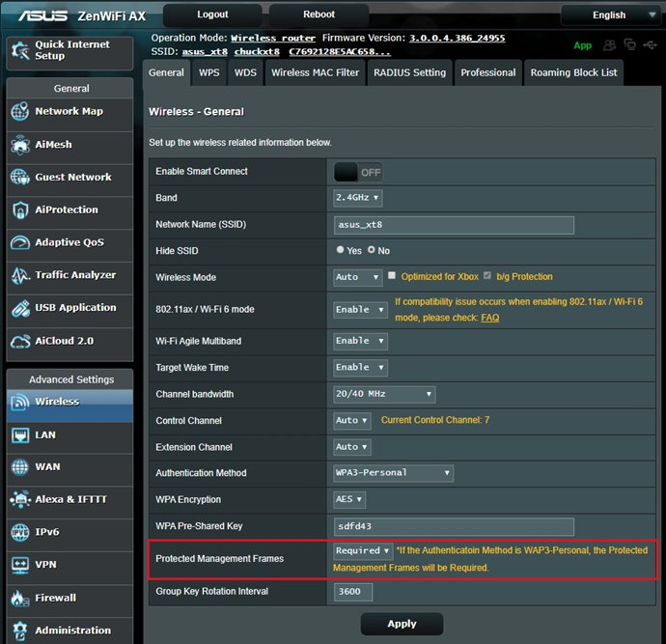Toggle the b/g Protection checkbox
Image resolution: width=666 pixels, height=644 pixels.
(x=487, y=276)
